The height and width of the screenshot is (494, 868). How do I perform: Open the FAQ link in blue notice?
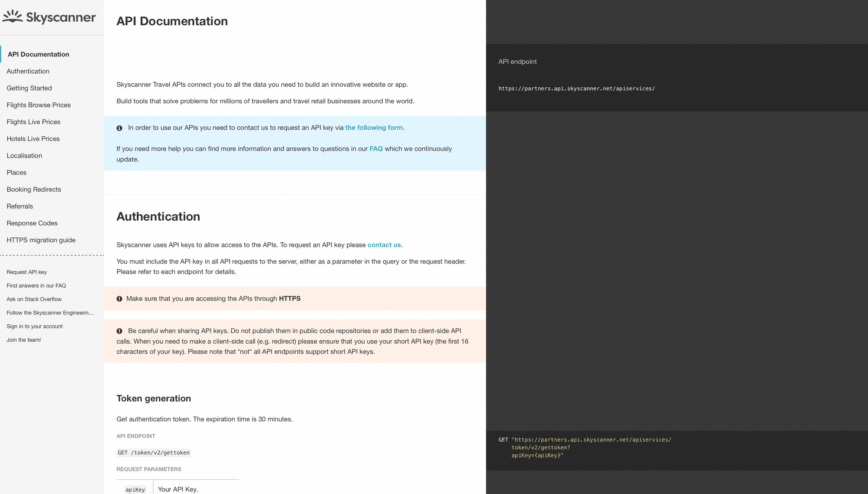click(376, 149)
